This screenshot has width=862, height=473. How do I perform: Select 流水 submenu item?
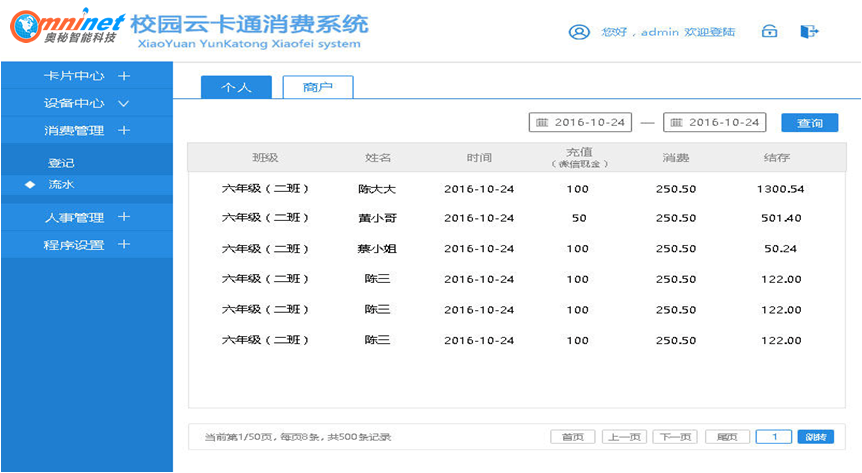[87, 185]
